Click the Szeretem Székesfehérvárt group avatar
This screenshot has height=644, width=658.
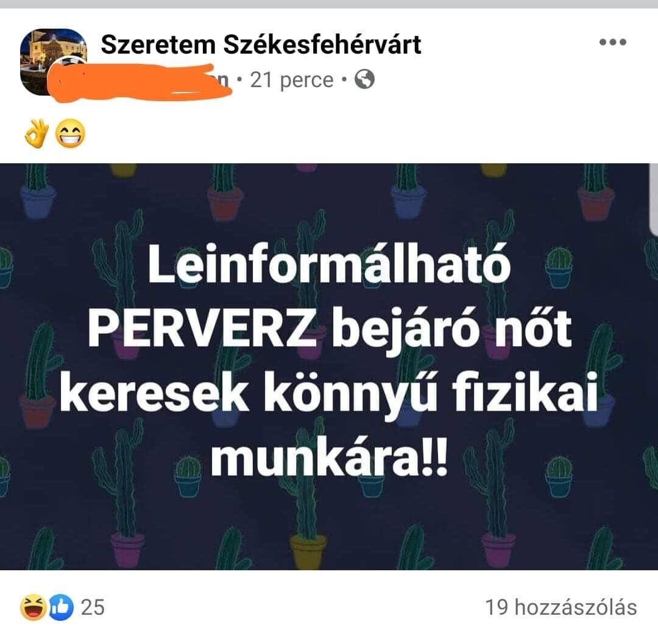tap(53, 62)
